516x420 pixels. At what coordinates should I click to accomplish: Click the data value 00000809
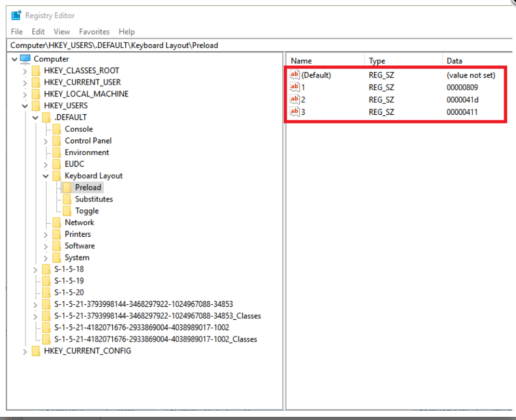click(x=462, y=88)
